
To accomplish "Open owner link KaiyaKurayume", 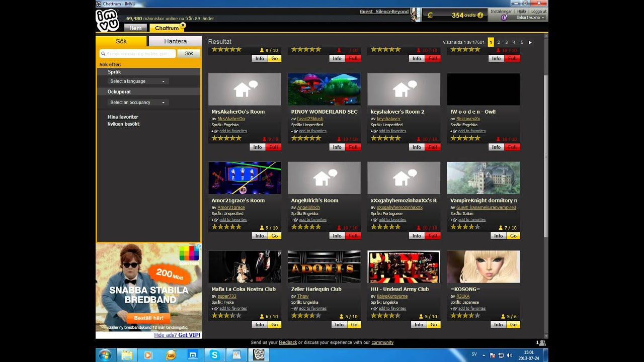I will pyautogui.click(x=392, y=297).
